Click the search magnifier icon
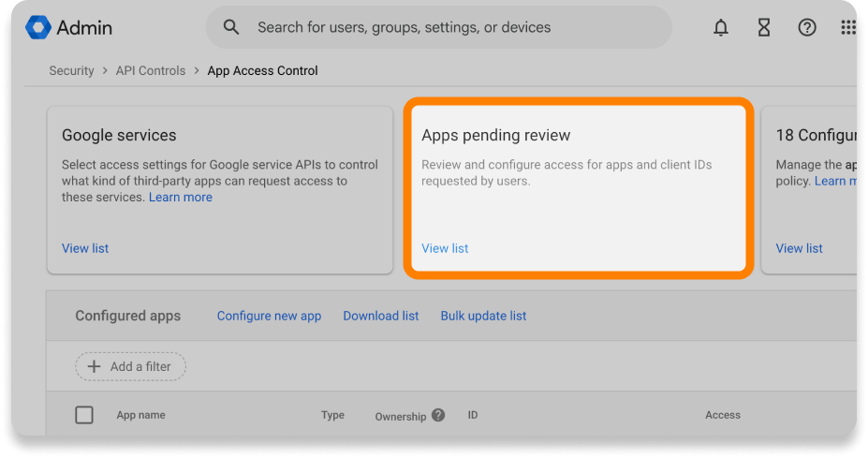The image size is (868, 458). (231, 27)
